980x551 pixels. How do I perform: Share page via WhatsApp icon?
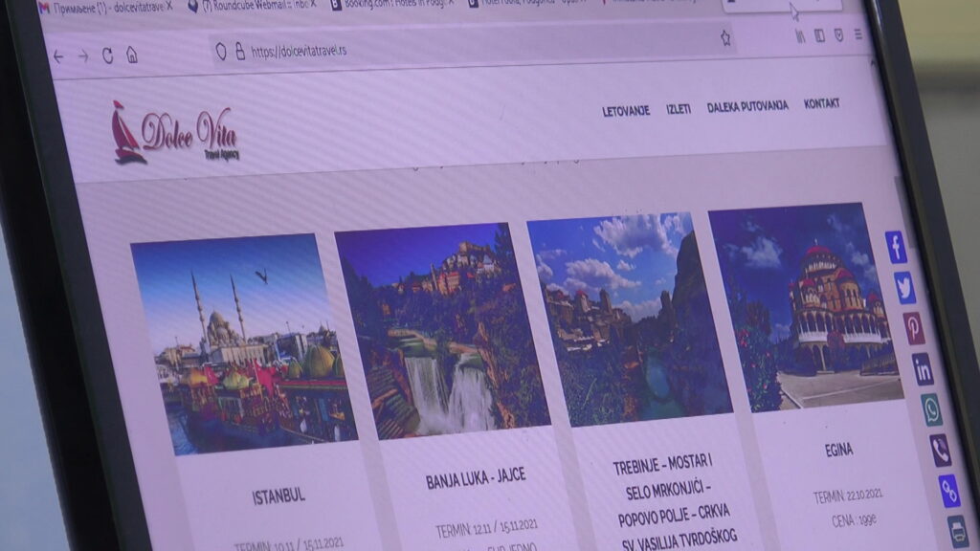pos(931,409)
